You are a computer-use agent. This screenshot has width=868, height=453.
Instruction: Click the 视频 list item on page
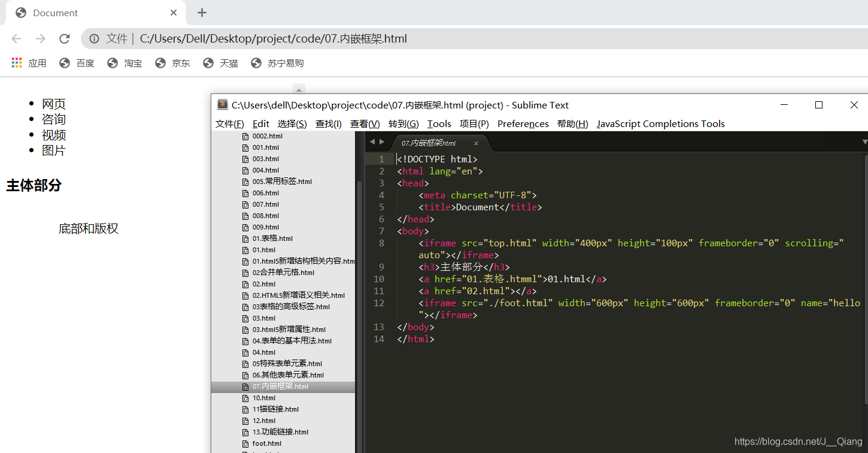coord(54,135)
